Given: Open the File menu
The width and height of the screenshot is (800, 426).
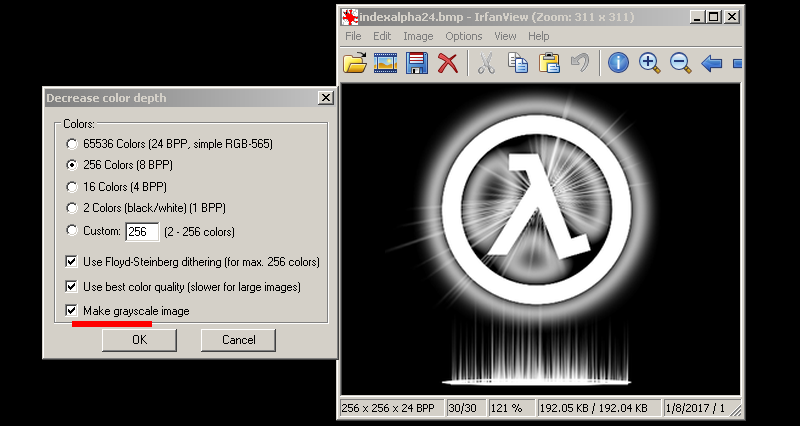Looking at the screenshot, I should [x=353, y=36].
